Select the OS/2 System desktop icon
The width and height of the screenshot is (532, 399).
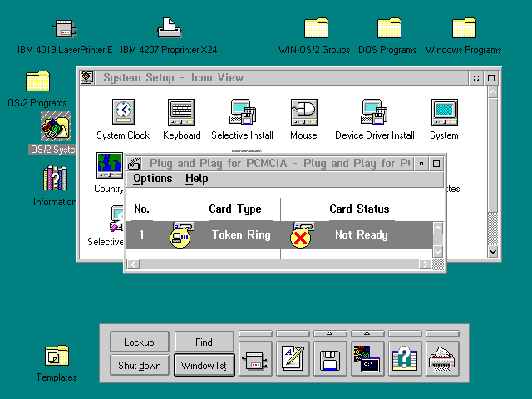pyautogui.click(x=56, y=126)
